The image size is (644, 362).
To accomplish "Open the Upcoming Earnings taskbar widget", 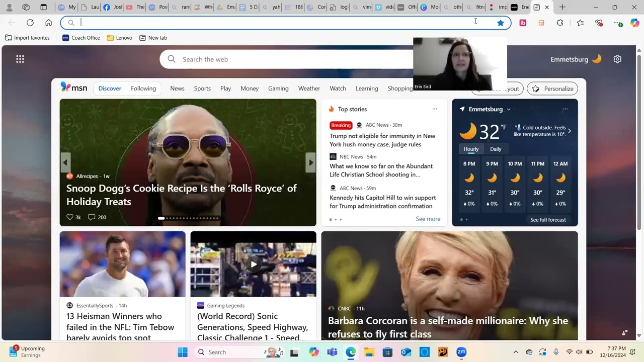I will pyautogui.click(x=27, y=352).
